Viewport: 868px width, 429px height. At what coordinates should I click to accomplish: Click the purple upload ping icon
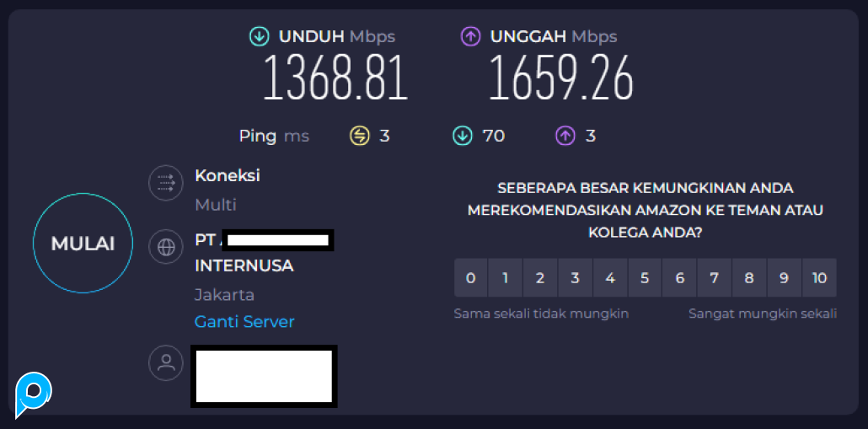[565, 135]
